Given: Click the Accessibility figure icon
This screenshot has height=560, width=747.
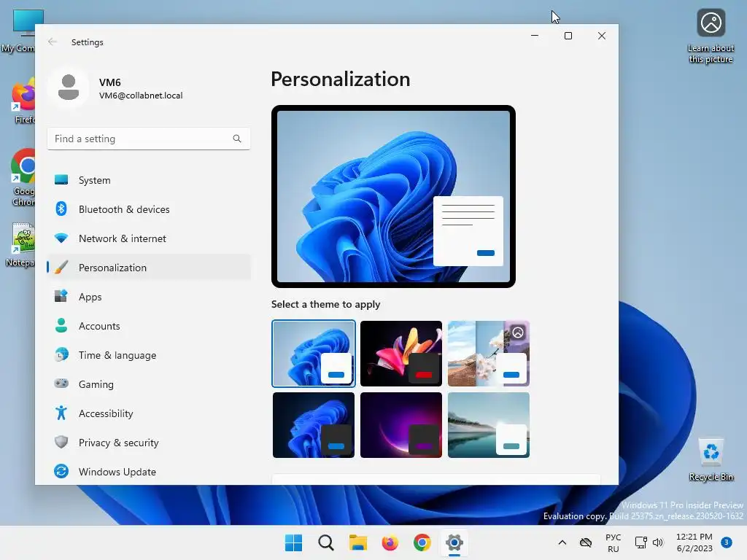Looking at the screenshot, I should (61, 413).
